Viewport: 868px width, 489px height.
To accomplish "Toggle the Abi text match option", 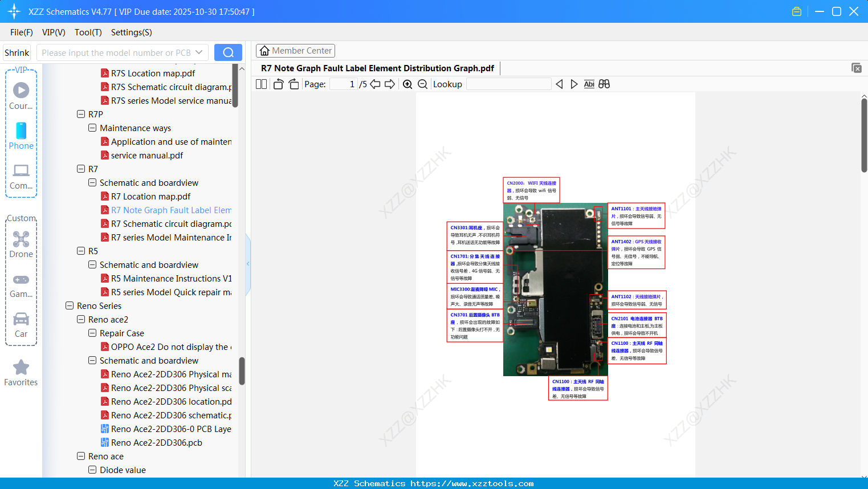I will click(x=589, y=84).
